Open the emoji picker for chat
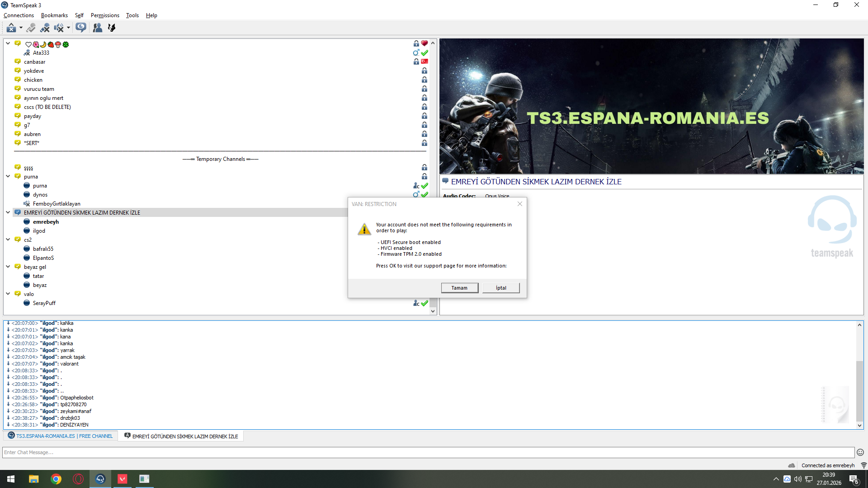The width and height of the screenshot is (868, 488). click(860, 452)
